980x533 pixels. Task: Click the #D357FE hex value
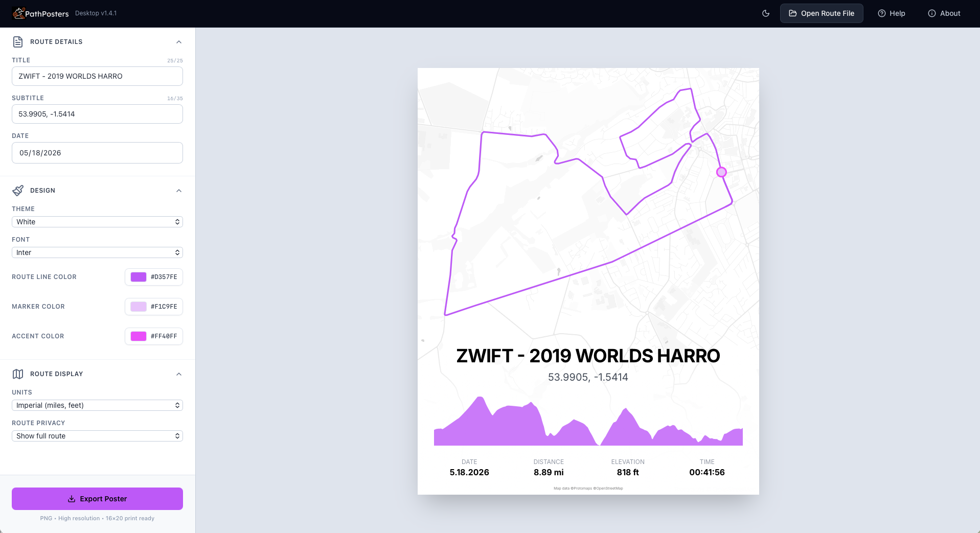[x=164, y=277]
